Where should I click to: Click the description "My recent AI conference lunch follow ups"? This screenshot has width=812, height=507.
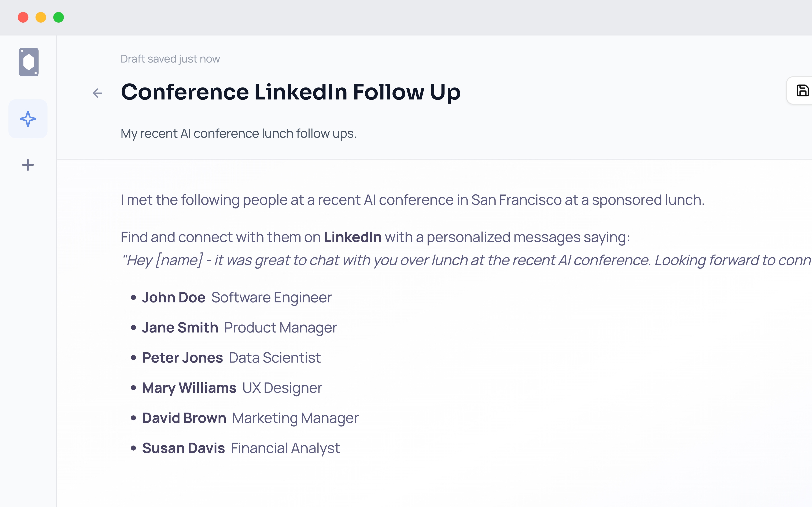[x=238, y=134]
